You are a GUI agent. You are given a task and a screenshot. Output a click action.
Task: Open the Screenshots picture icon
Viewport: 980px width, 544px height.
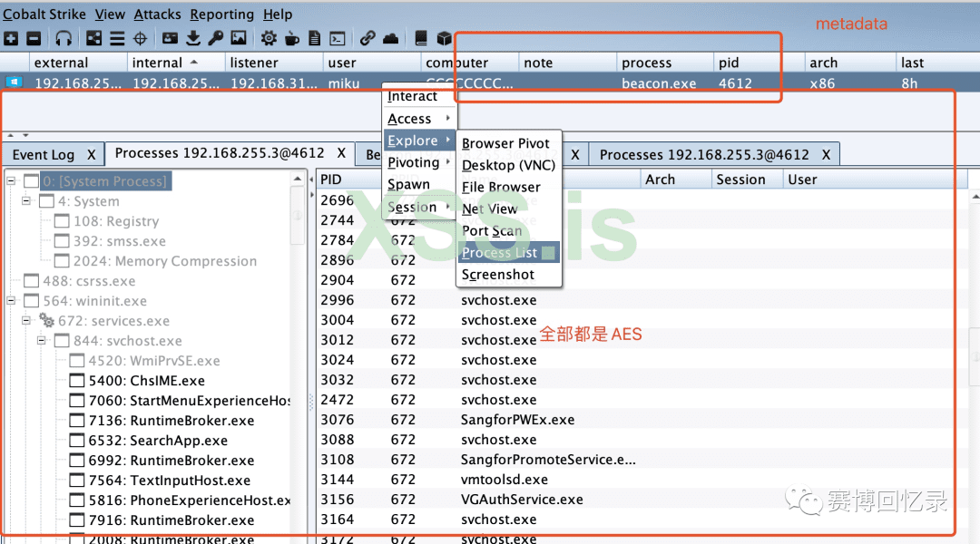click(239, 39)
